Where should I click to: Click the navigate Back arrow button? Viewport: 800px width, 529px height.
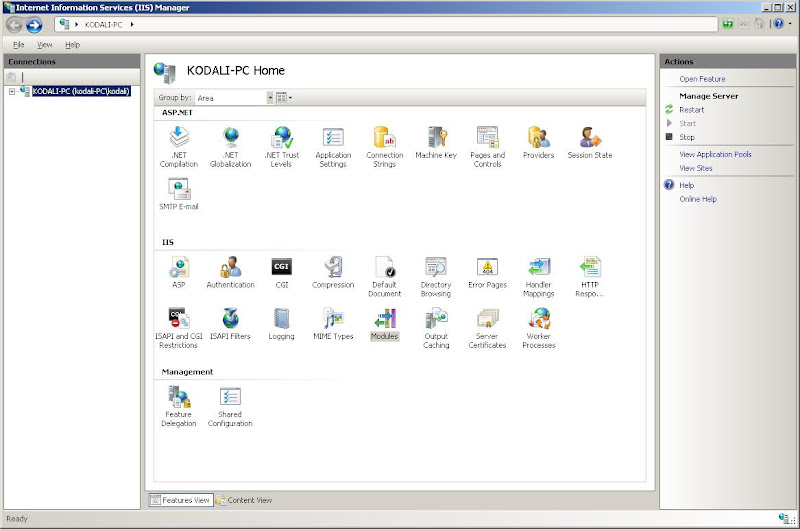pos(14,24)
